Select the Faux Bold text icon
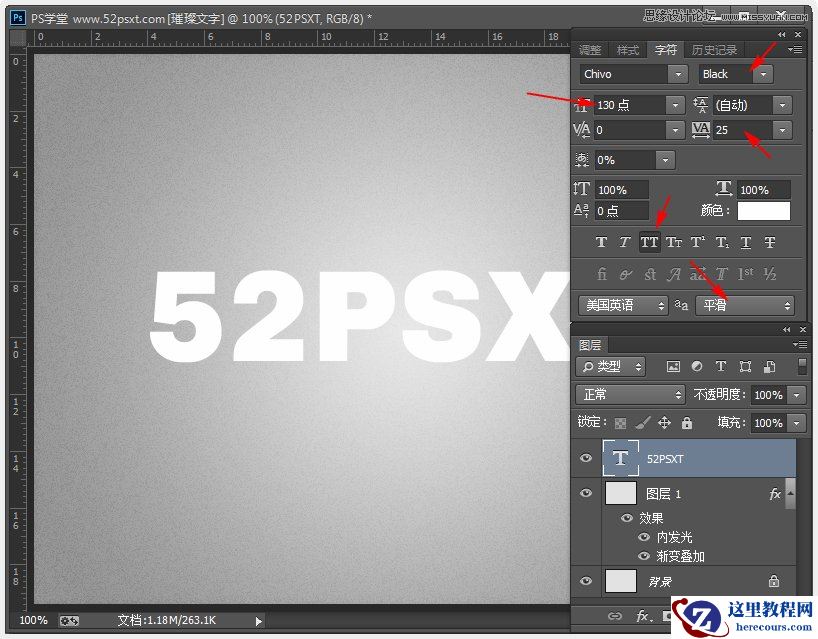The width and height of the screenshot is (818, 639). pos(601,241)
